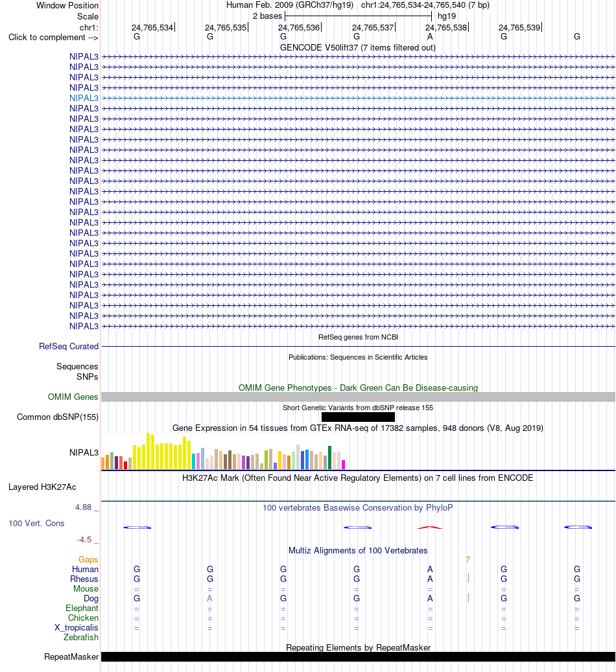Screen dimensions: 616x672
Task: Click the orange gap count '7'
Action: tap(468, 560)
